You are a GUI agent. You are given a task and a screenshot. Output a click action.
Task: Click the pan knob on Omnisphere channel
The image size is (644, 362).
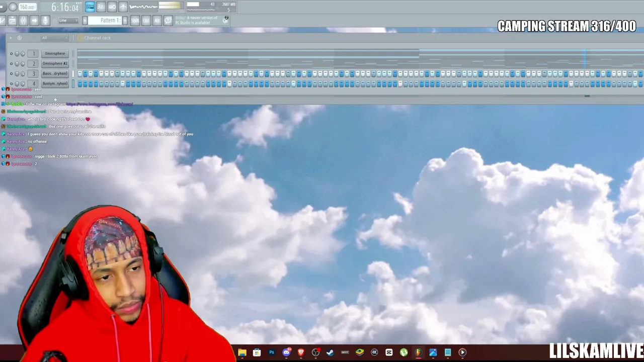click(17, 54)
